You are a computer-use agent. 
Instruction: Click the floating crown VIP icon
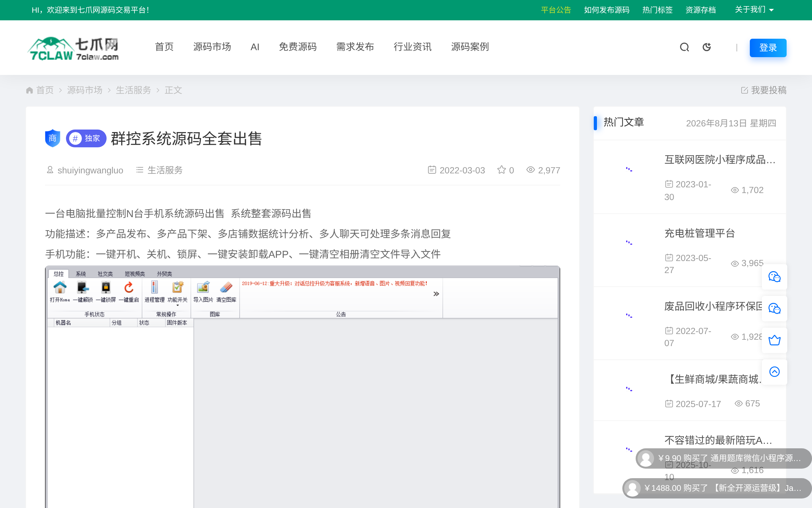click(774, 340)
